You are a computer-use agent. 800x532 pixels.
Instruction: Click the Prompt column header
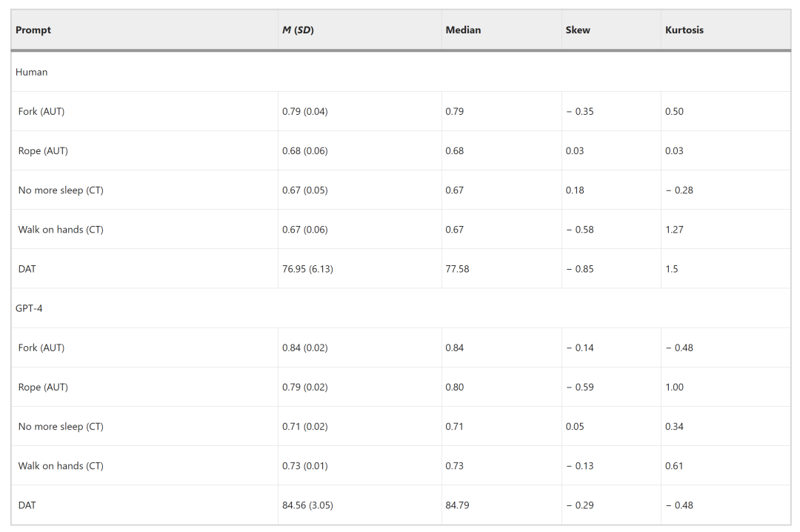[33, 30]
